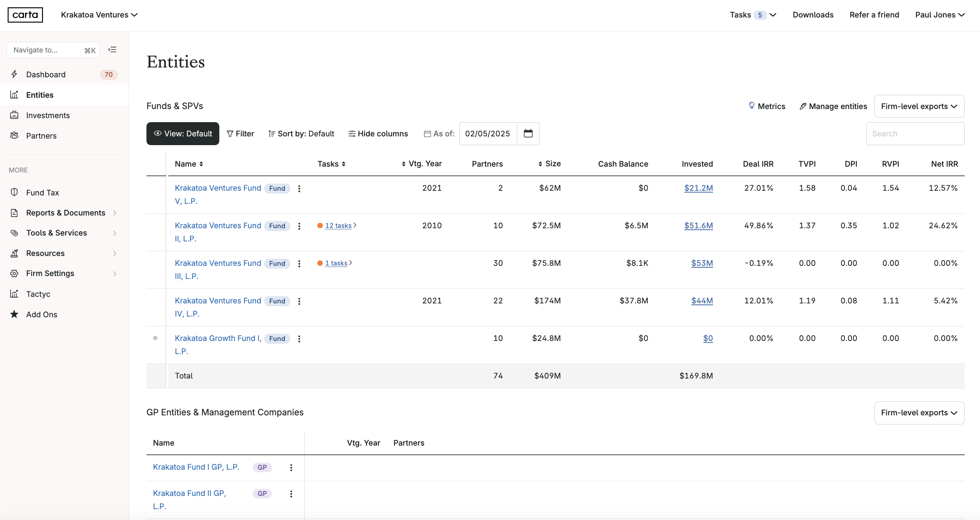Open Investments from the sidebar
This screenshot has height=520, width=980.
pos(48,115)
